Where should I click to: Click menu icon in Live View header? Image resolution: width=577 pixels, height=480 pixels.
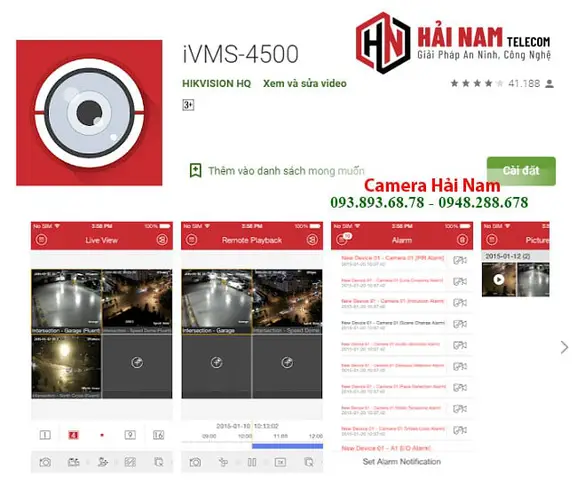click(41, 240)
